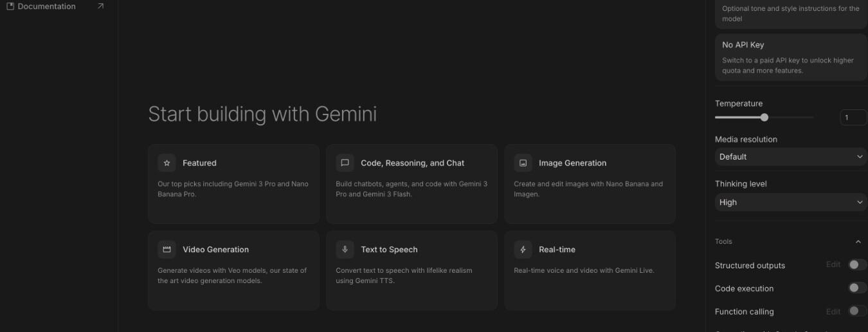Image resolution: width=868 pixels, height=332 pixels.
Task: Edit Structured outputs settings
Action: click(x=833, y=264)
